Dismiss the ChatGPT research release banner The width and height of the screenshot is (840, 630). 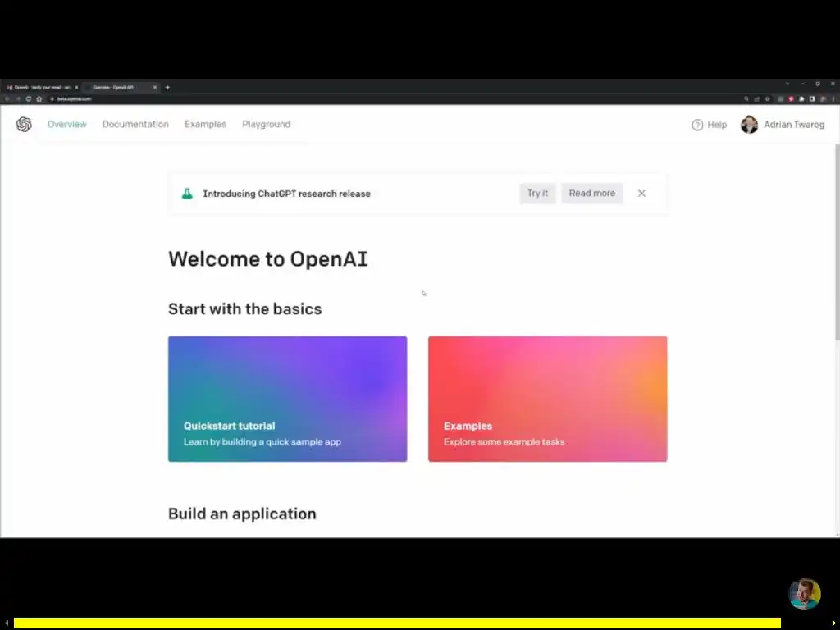pyautogui.click(x=641, y=194)
